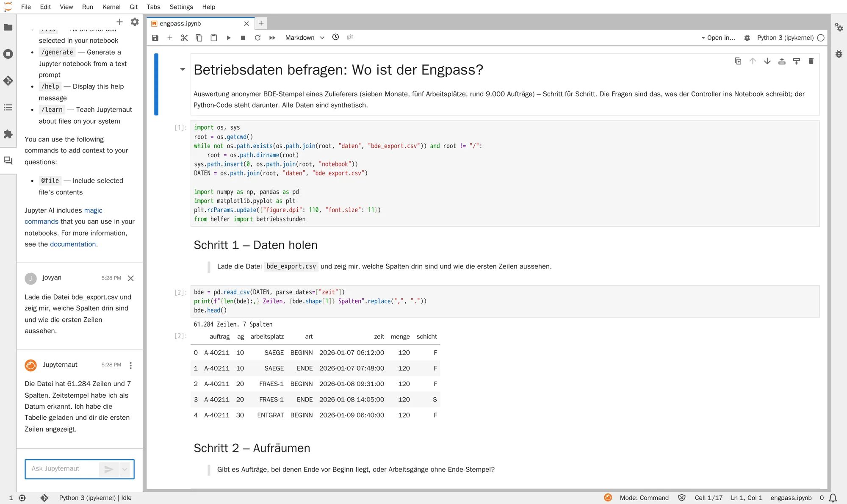Start a new chat with plus icon

(119, 22)
